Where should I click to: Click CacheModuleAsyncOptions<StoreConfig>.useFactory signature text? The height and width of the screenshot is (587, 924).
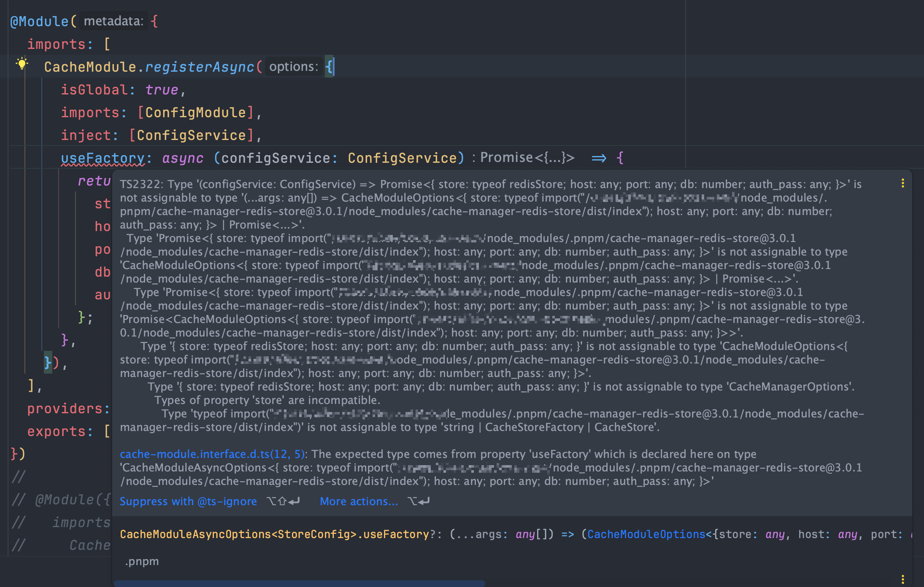coord(274,534)
